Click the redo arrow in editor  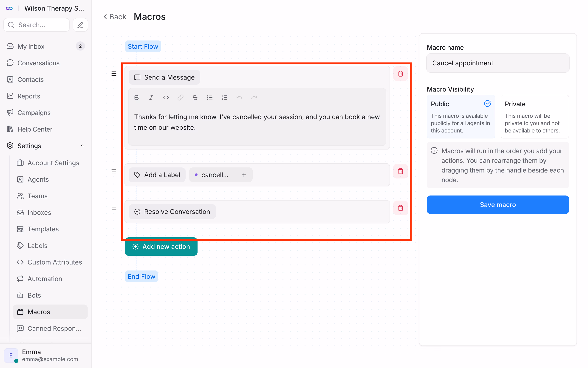click(x=254, y=98)
